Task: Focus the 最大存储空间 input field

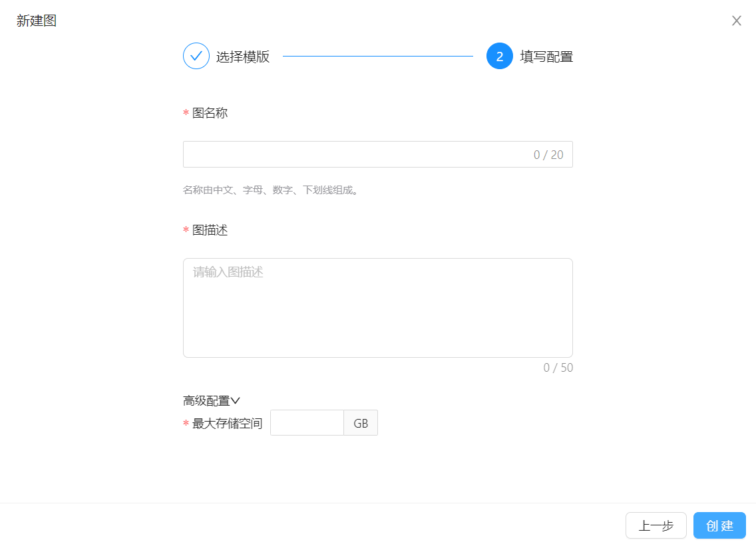Action: pos(307,423)
